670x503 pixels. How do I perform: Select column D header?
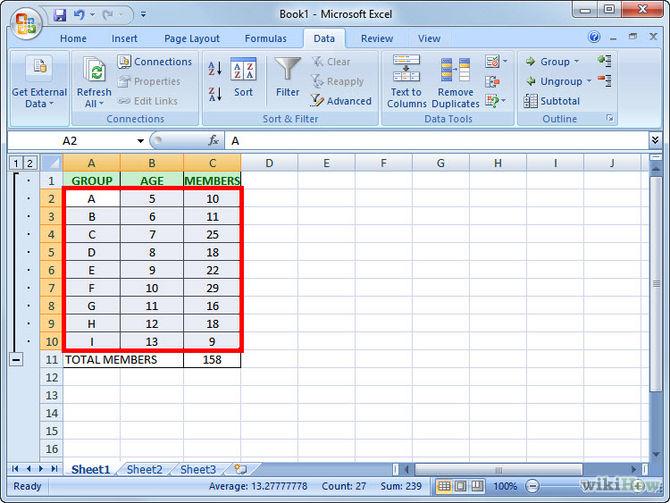point(269,163)
